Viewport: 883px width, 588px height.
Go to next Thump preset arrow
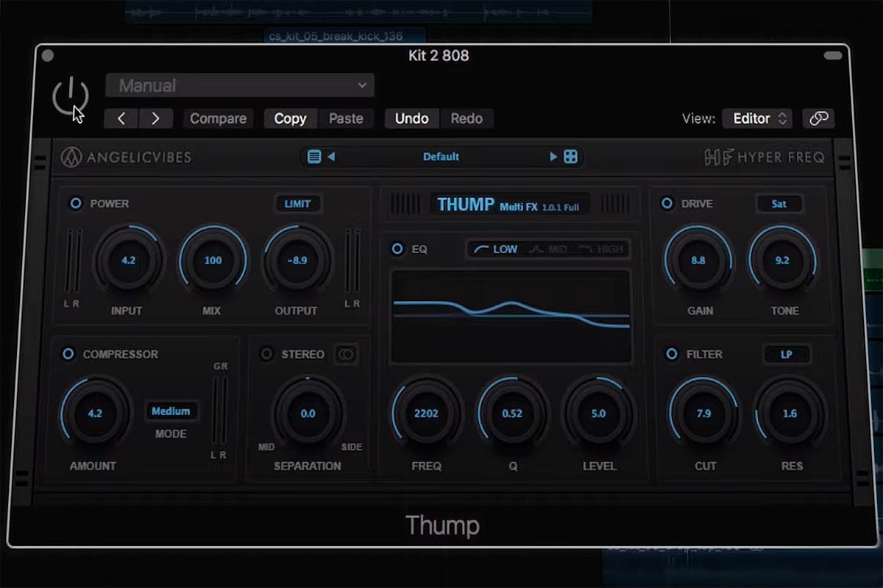coord(553,157)
